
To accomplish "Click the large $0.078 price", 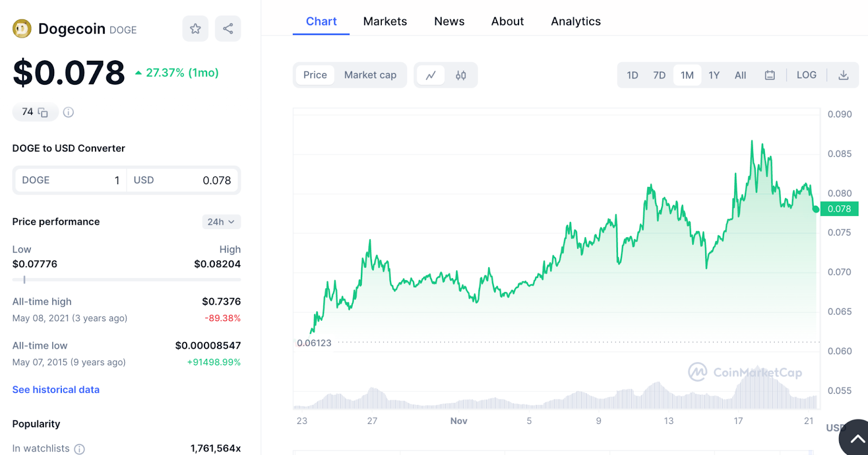I will 69,73.
